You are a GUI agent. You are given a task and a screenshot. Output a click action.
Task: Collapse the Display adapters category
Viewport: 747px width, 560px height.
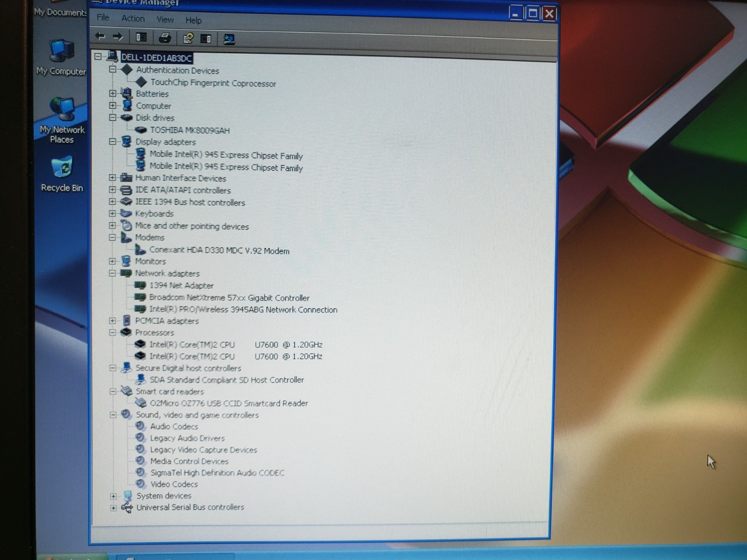coord(112,141)
